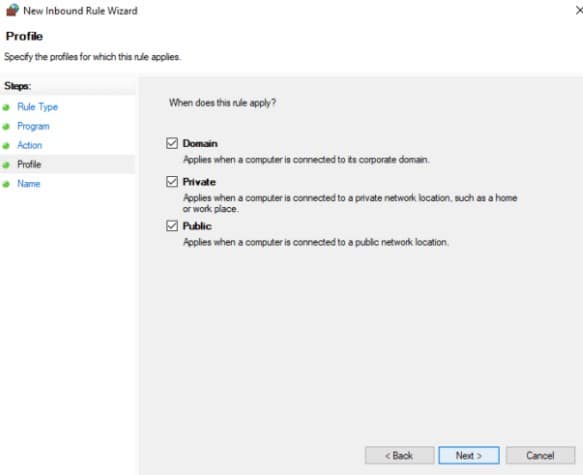Viewport: 583px width, 475px height.
Task: Click the firewall wizard title bar icon
Action: click(12, 10)
